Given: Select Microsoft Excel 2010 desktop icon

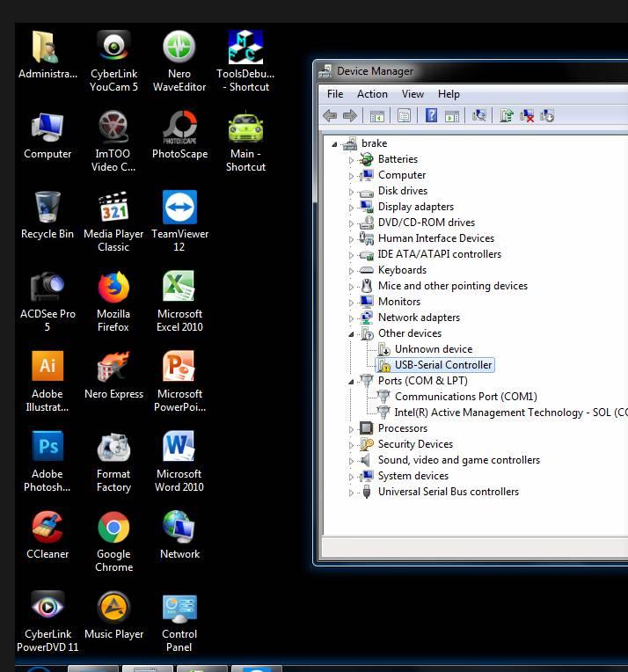Looking at the screenshot, I should 179,302.
